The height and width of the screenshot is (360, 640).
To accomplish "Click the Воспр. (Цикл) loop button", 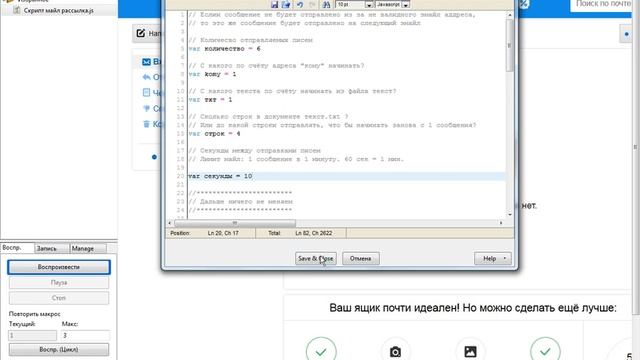I will coord(59,349).
